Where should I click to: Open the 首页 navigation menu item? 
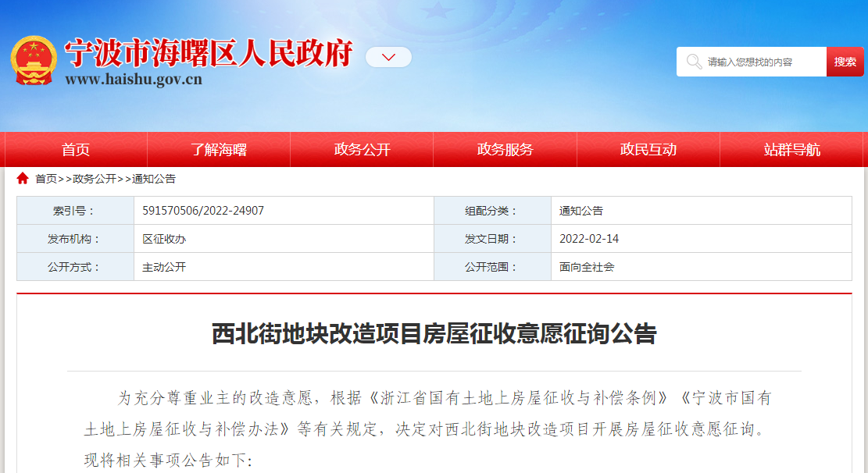click(76, 150)
